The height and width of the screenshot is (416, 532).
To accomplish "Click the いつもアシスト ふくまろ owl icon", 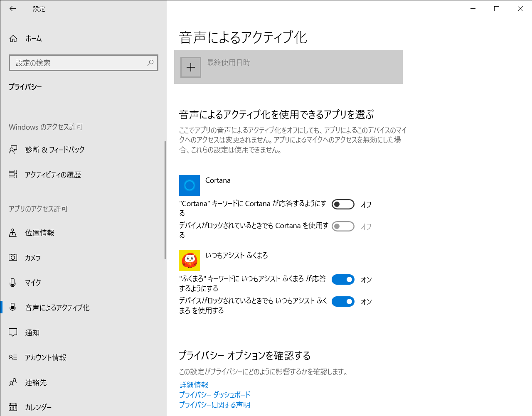I will click(190, 261).
